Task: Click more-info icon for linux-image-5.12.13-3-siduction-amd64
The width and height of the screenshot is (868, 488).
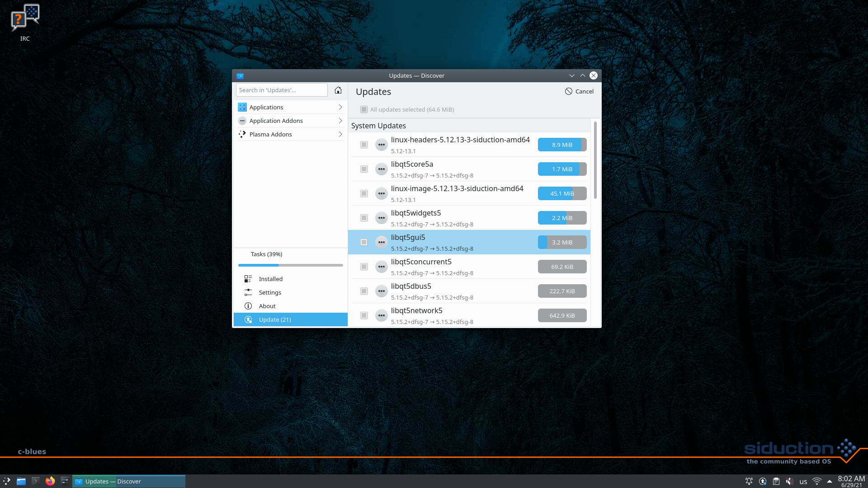Action: coord(382,193)
